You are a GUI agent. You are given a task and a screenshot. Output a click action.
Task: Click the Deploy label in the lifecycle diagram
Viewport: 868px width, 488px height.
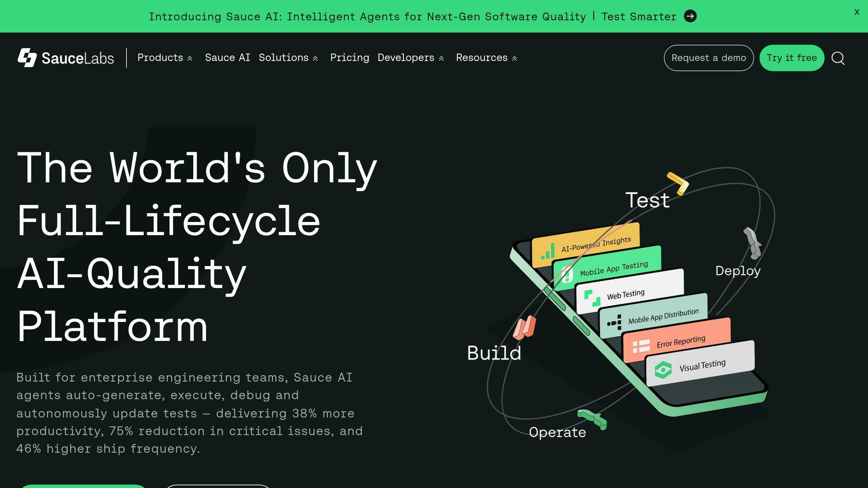pyautogui.click(x=738, y=271)
